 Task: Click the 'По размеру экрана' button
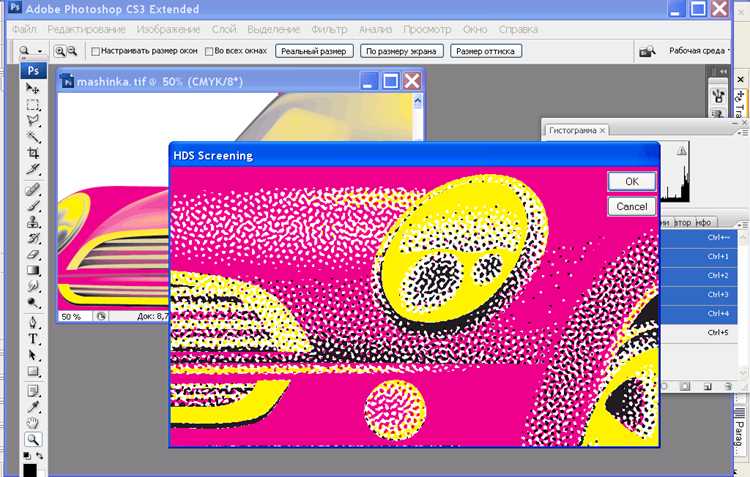pos(401,51)
